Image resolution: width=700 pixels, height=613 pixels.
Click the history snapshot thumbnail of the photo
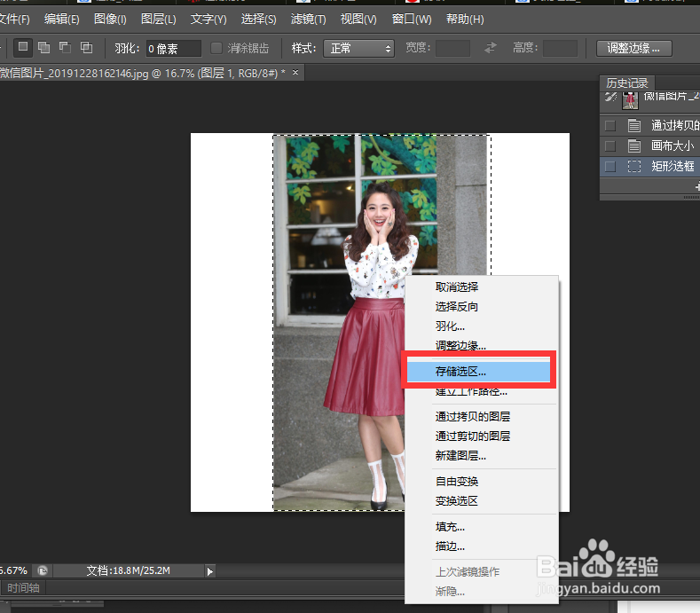pyautogui.click(x=630, y=100)
